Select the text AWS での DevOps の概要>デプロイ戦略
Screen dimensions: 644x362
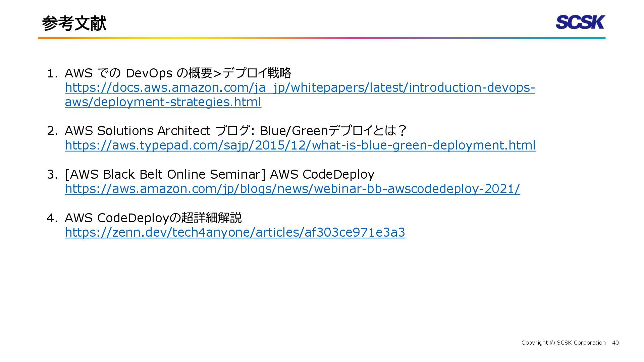pyautogui.click(x=178, y=73)
